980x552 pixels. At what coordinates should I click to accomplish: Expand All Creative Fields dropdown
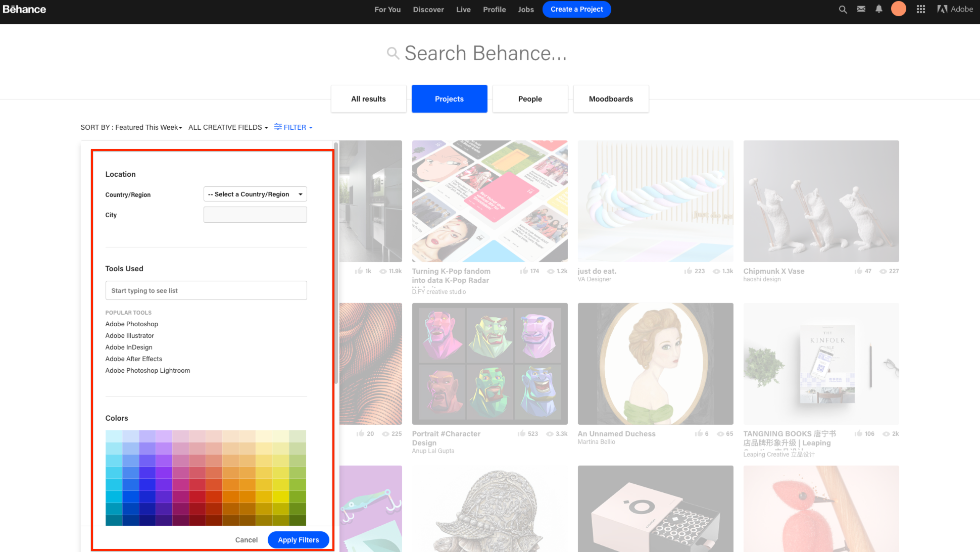[228, 127]
